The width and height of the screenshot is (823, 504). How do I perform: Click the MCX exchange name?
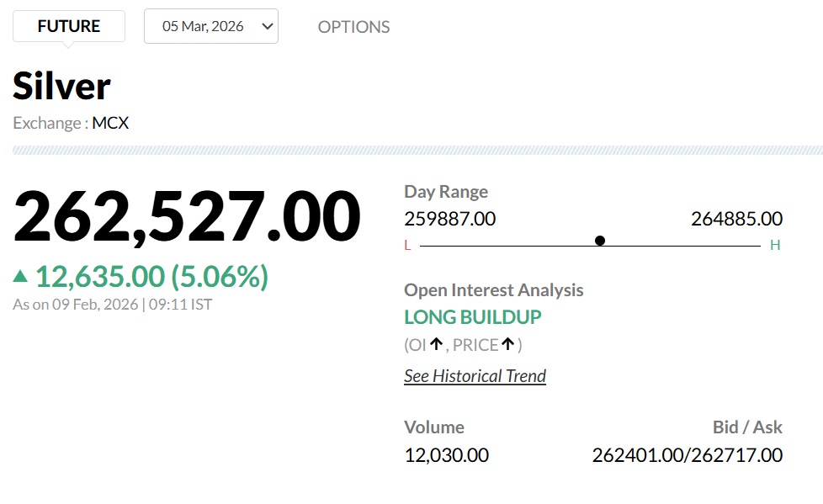click(x=110, y=123)
